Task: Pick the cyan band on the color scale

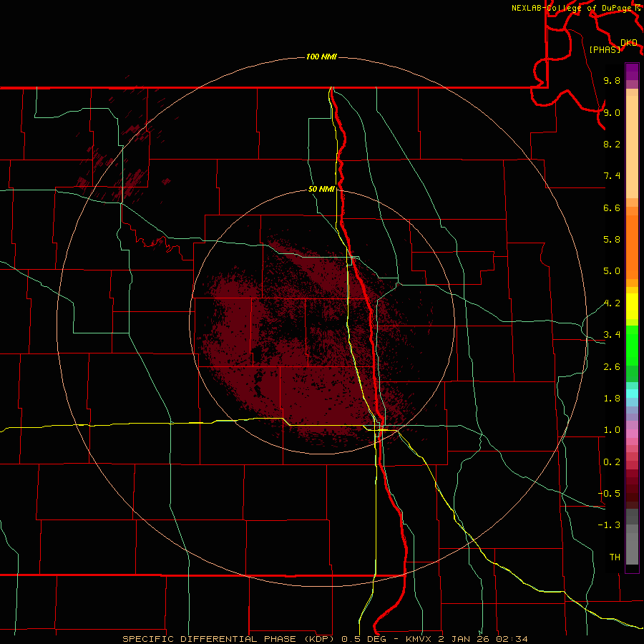Action: pyautogui.click(x=632, y=394)
